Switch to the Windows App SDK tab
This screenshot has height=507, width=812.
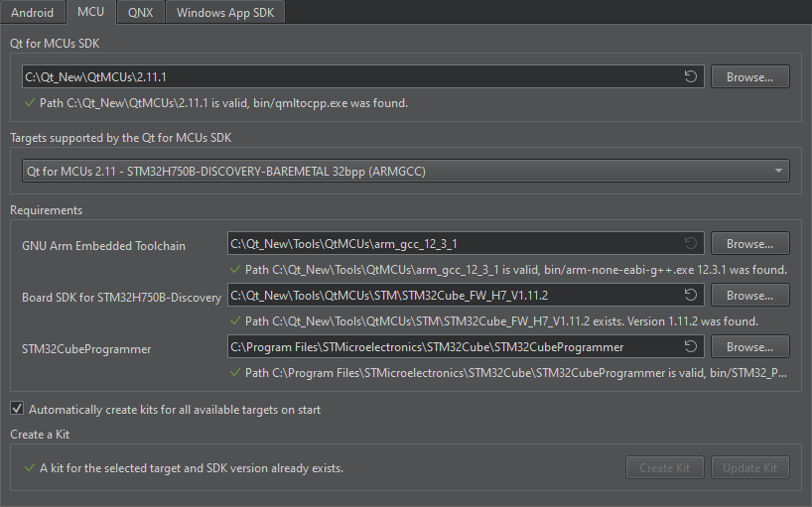click(x=225, y=13)
